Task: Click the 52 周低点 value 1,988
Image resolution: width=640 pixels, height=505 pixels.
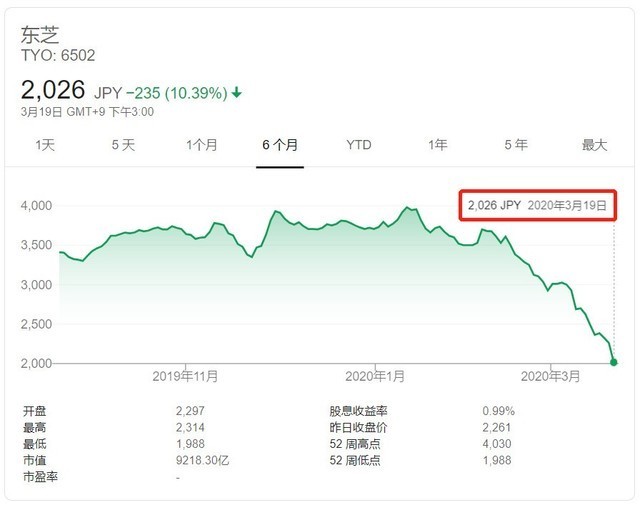Action: click(x=497, y=460)
